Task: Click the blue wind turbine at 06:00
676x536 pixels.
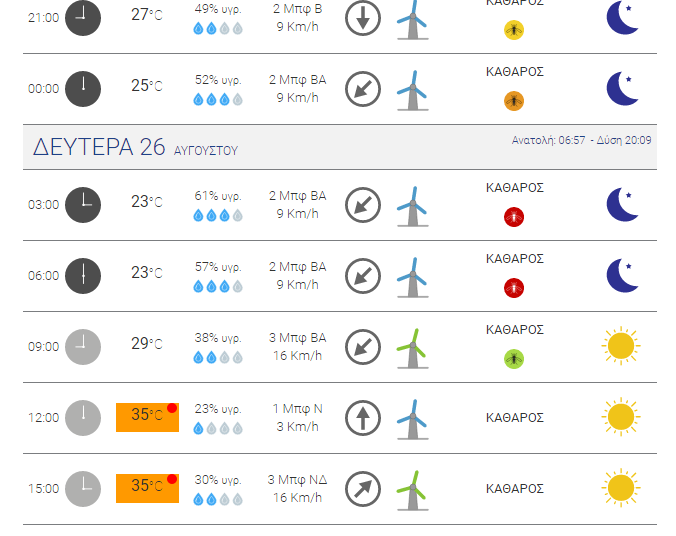Action: tap(413, 277)
